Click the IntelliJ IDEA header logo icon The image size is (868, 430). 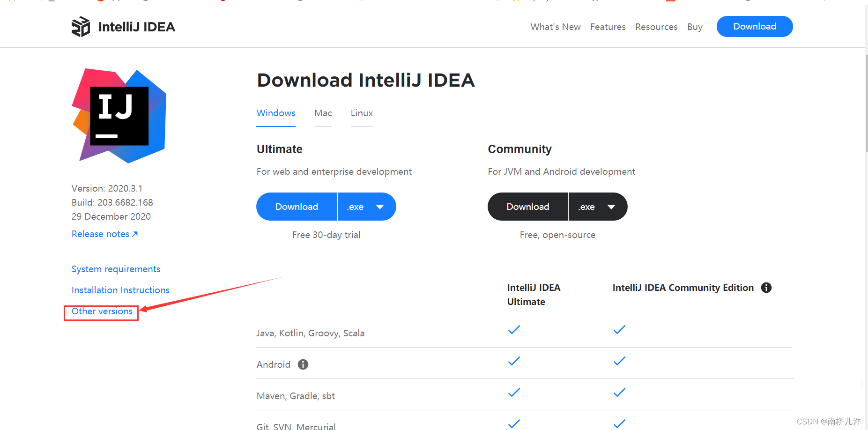coord(81,27)
